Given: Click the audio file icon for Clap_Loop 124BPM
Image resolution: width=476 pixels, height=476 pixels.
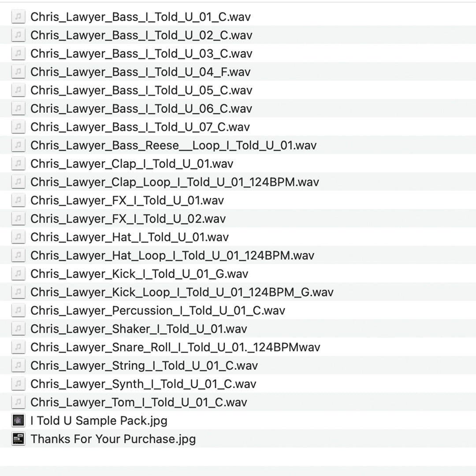Looking at the screenshot, I should coord(18,182).
